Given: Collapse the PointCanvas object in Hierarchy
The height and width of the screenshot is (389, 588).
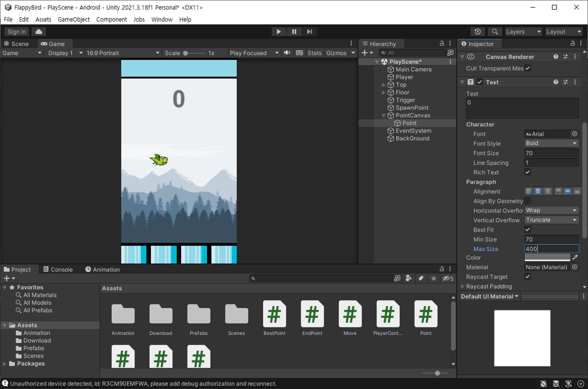Looking at the screenshot, I should (383, 116).
